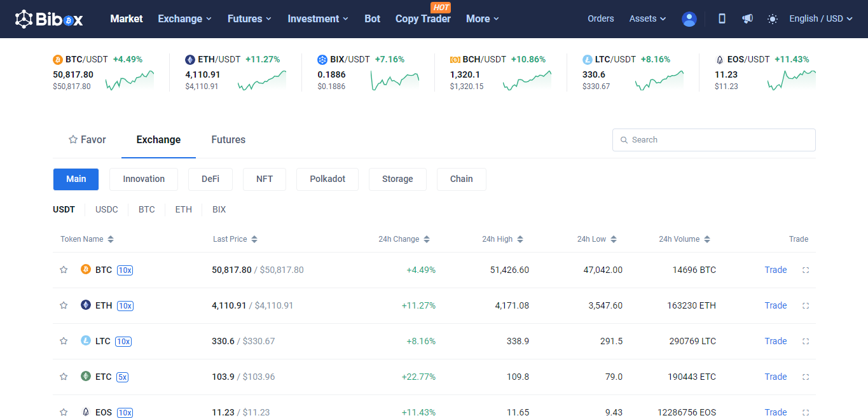Select the Storage category button
Image resolution: width=868 pixels, height=418 pixels.
point(397,179)
